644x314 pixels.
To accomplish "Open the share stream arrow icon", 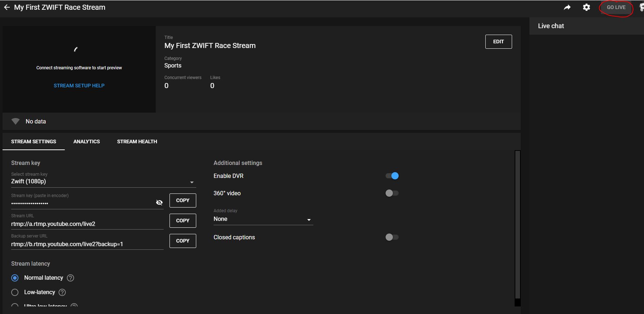I will (x=567, y=7).
